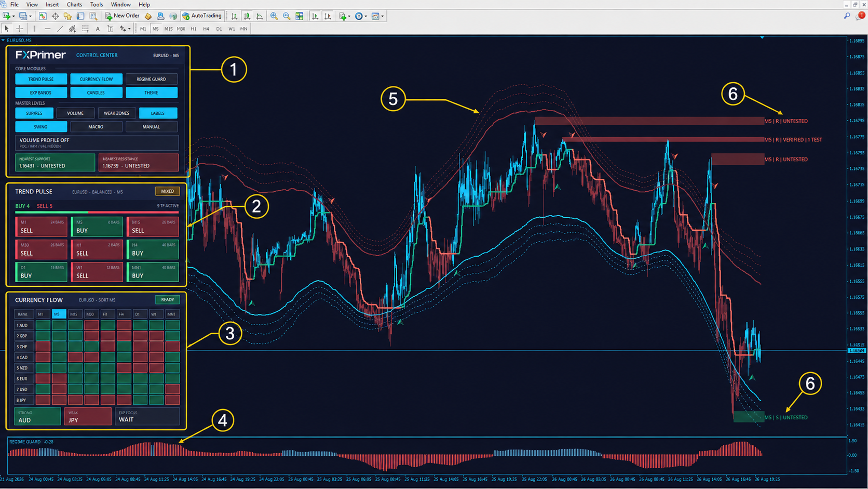Open MetaEditor with the yellow diamond icon
The image size is (868, 489).
(x=148, y=16)
